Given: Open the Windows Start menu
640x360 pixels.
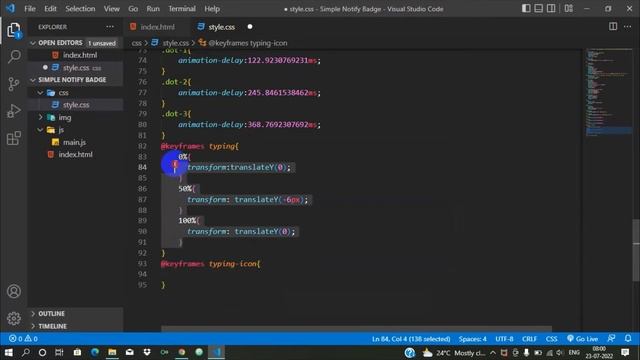Looking at the screenshot, I should pos(8,352).
